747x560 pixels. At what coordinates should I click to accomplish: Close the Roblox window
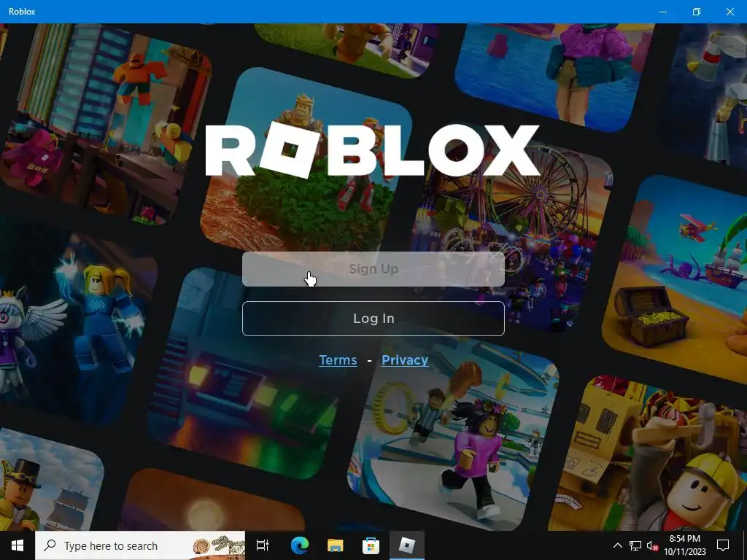click(x=729, y=12)
